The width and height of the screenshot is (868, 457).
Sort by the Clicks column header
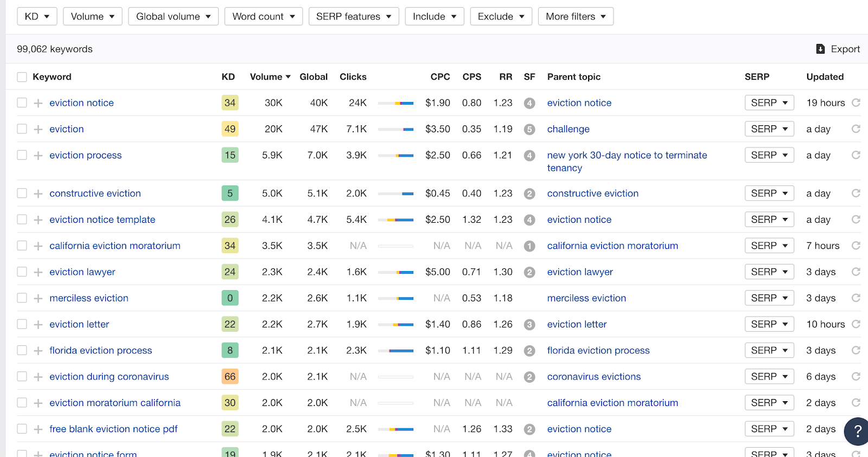353,77
